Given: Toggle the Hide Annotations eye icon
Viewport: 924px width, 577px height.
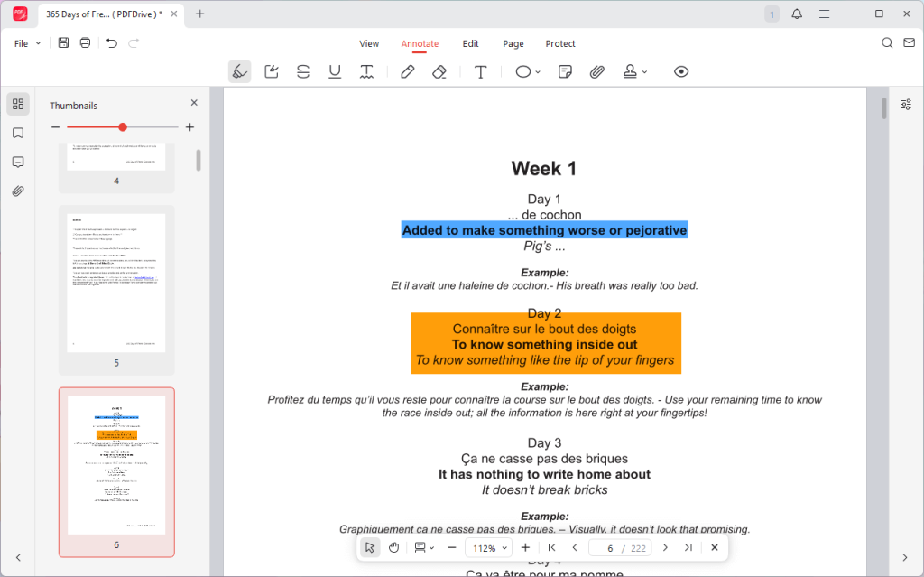Looking at the screenshot, I should pyautogui.click(x=680, y=71).
